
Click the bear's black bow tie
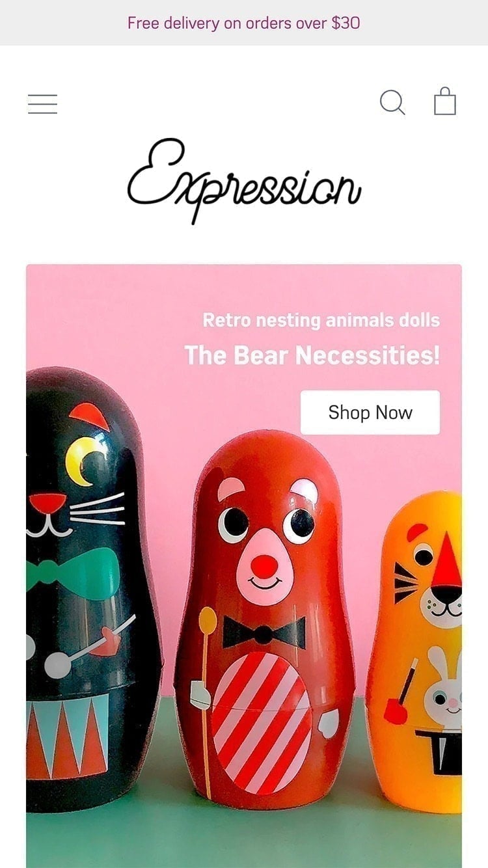264,632
